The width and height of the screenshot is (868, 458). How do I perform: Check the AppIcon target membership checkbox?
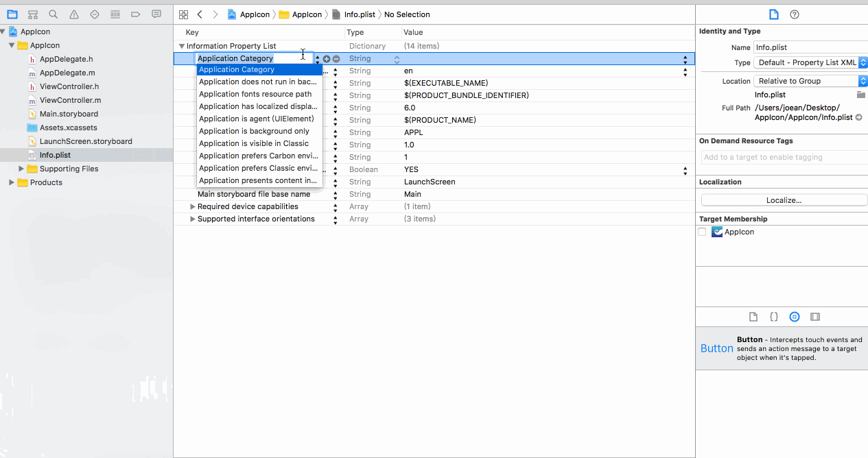pos(702,232)
